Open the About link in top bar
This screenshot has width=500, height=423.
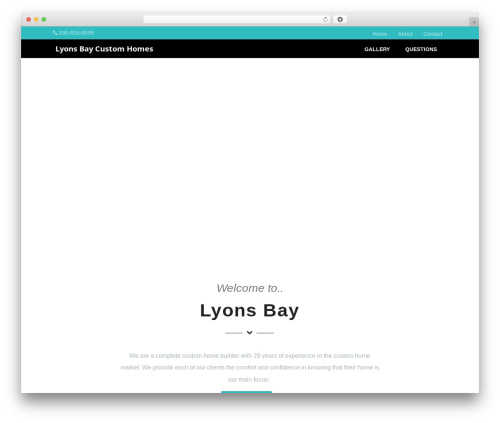405,34
